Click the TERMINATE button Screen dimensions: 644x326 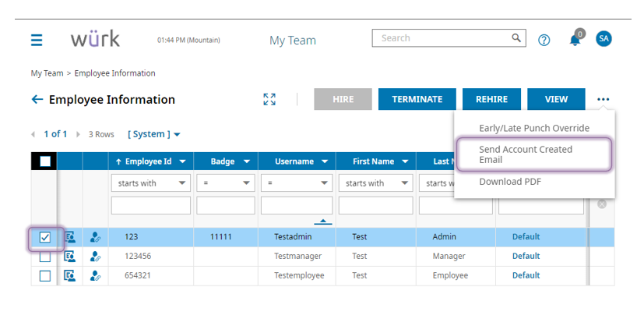click(417, 99)
